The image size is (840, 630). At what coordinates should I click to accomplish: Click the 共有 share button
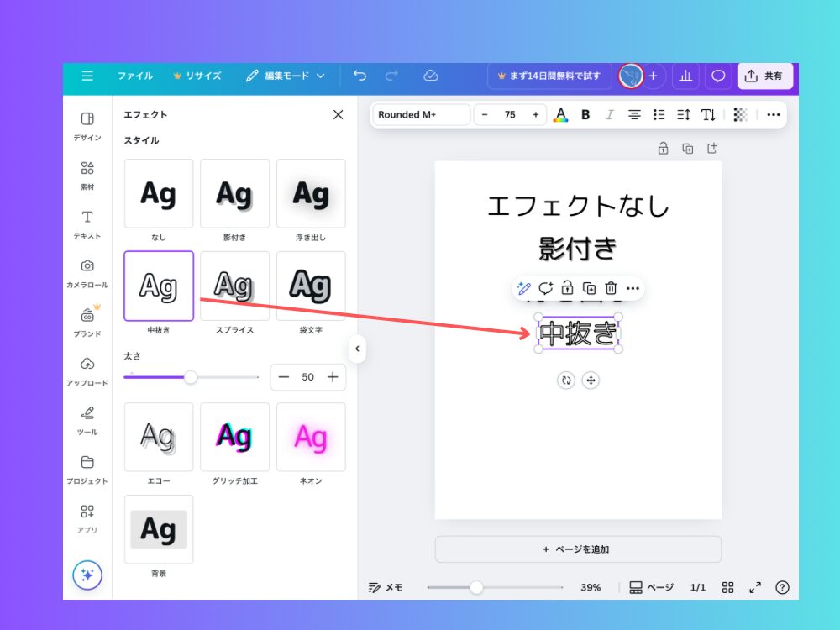pos(764,76)
